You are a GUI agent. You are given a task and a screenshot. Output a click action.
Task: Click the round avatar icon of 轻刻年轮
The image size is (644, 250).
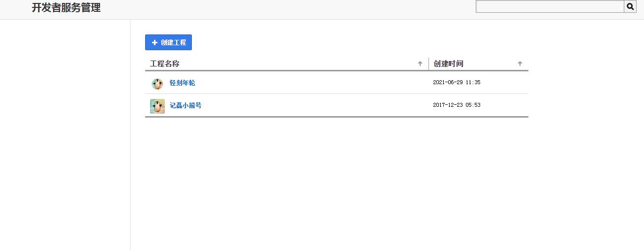157,83
